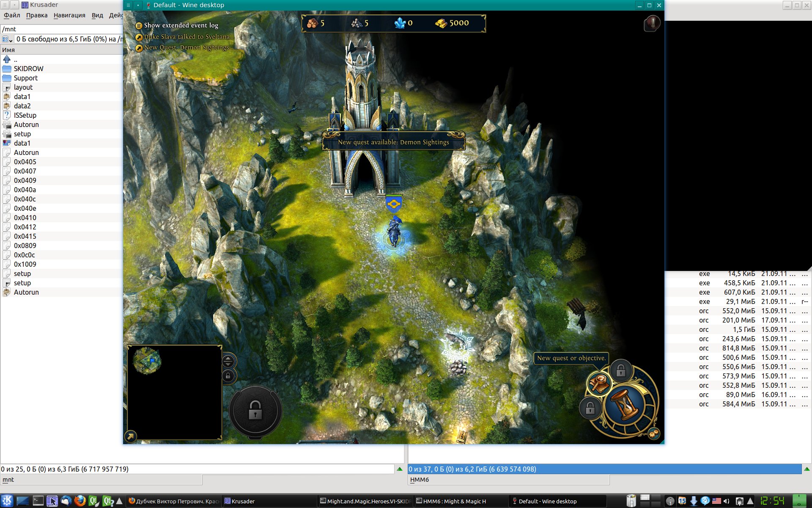Click the small lock below the minimap switch
Image resolution: width=812 pixels, height=508 pixels.
coord(228,376)
